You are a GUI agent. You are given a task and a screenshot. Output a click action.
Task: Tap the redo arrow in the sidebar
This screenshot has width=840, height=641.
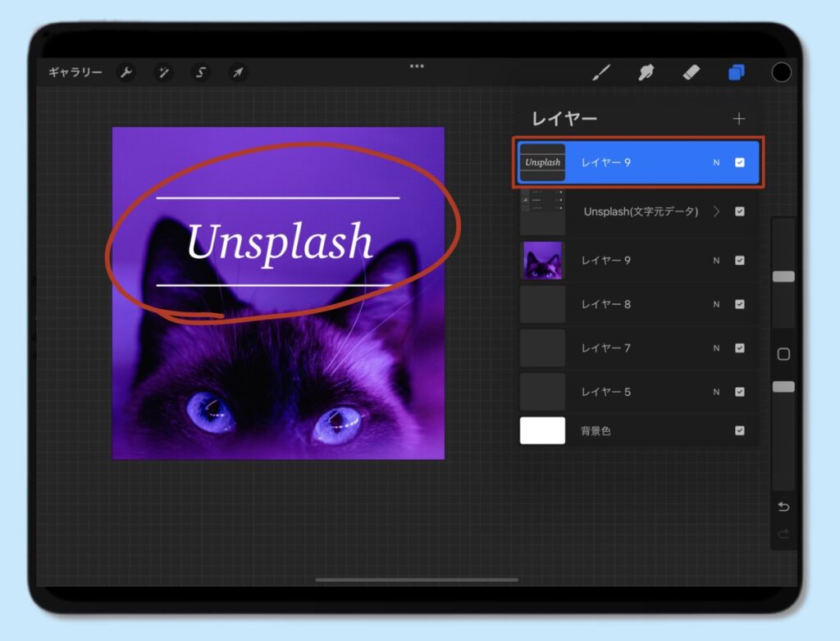(783, 534)
